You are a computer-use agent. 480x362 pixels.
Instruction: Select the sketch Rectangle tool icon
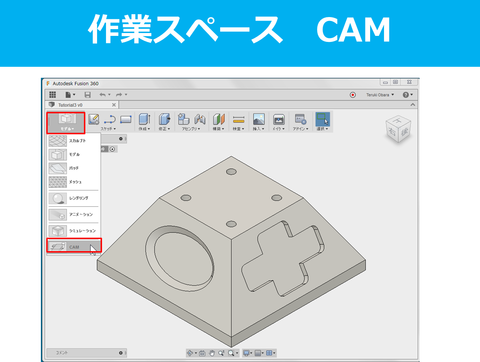coord(126,119)
